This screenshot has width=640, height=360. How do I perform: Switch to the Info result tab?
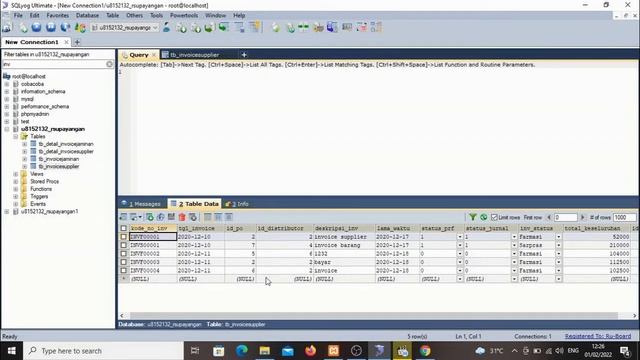coord(237,204)
